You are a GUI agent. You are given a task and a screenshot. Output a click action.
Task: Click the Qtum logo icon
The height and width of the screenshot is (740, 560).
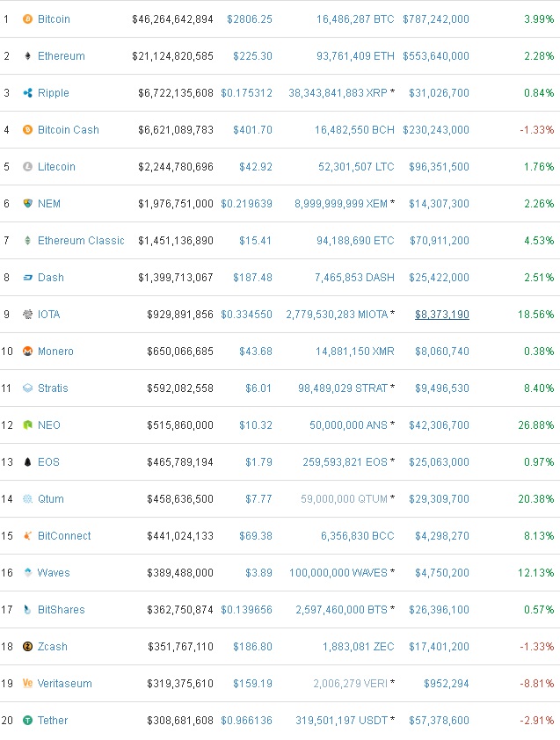click(x=27, y=499)
